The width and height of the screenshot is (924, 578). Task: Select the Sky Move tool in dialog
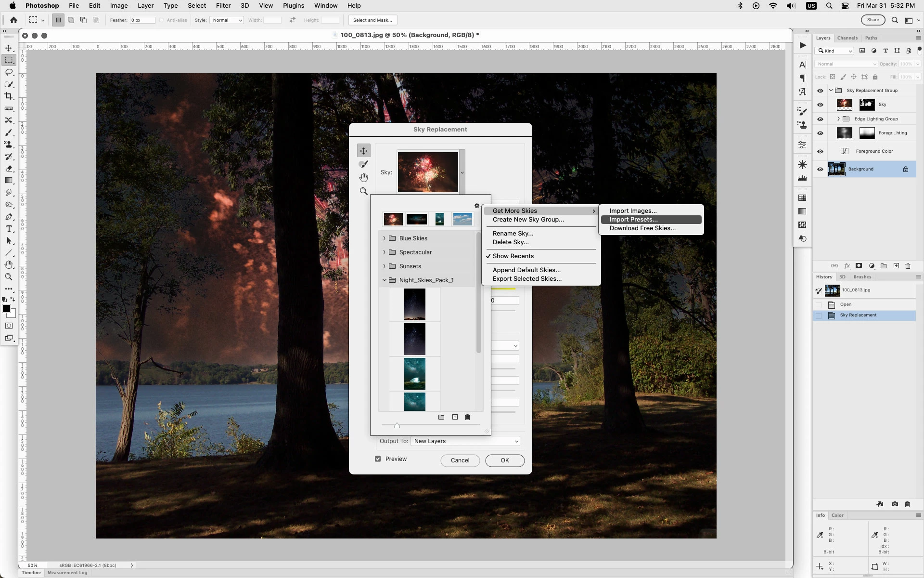[363, 151]
